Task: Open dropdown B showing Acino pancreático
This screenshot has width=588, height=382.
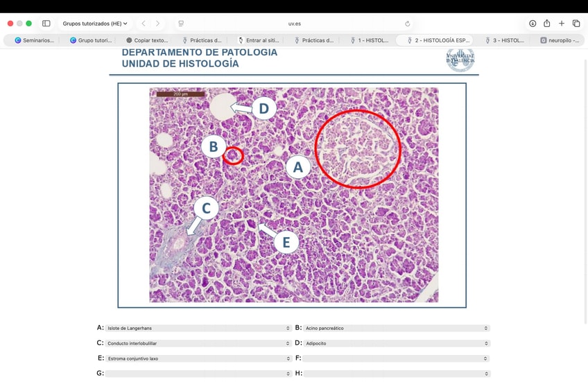Action: [x=396, y=328]
